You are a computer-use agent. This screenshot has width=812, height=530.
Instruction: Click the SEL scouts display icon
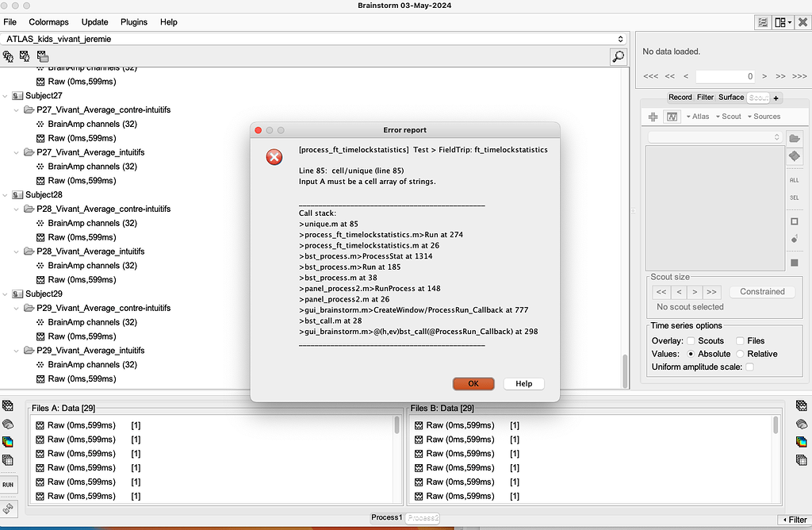coord(795,198)
